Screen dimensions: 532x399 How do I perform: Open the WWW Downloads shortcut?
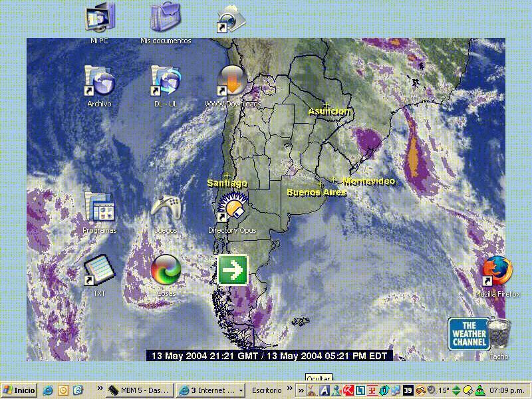232,82
